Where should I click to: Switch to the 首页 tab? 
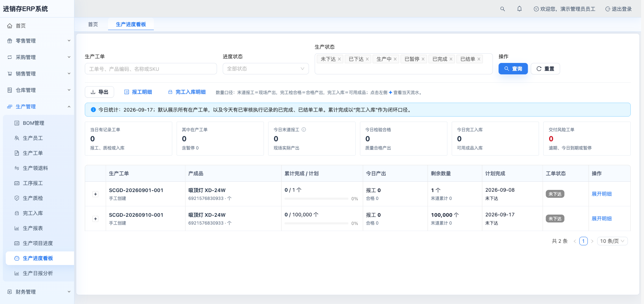coord(93,24)
